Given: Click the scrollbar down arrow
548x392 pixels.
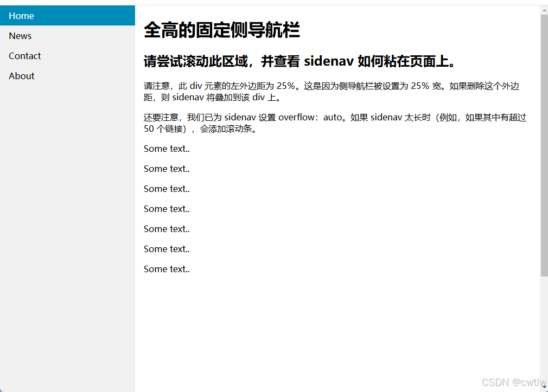Looking at the screenshot, I should (x=544, y=387).
